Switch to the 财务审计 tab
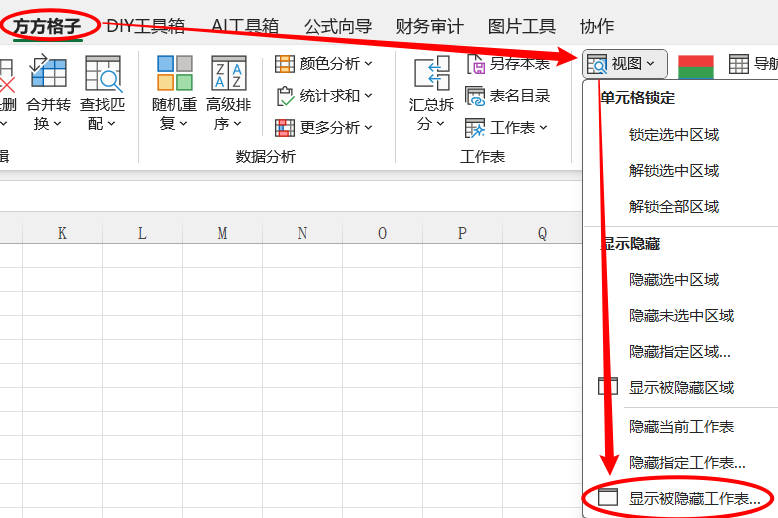 pos(429,26)
